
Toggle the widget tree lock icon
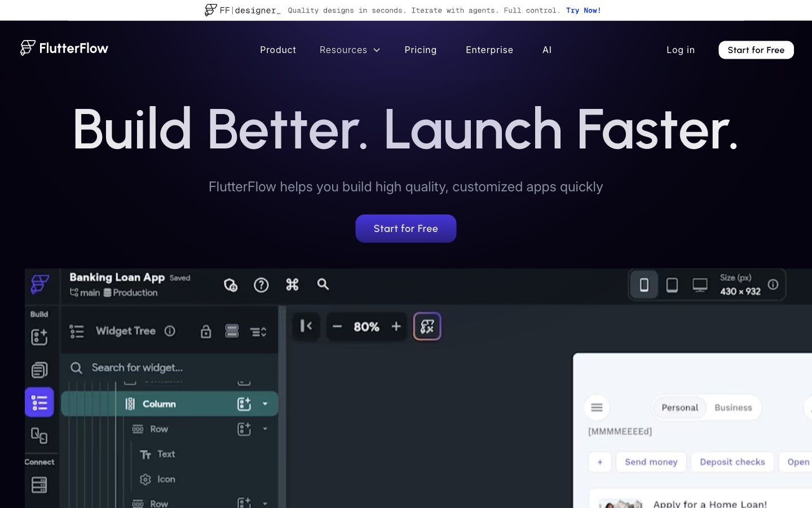click(206, 331)
